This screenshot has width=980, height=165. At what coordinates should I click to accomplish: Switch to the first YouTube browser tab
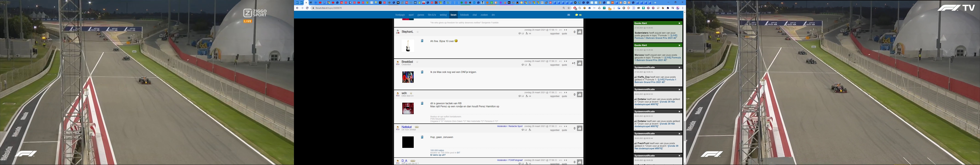[320, 3]
